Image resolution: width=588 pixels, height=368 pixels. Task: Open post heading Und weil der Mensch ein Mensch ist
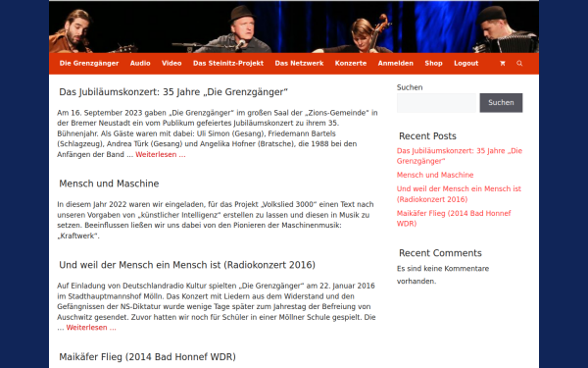[x=187, y=265]
